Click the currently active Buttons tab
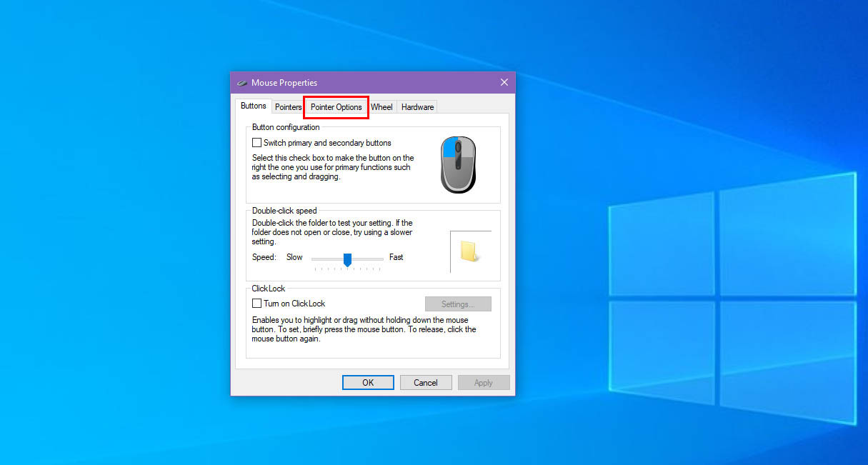The width and height of the screenshot is (868, 465). point(254,105)
